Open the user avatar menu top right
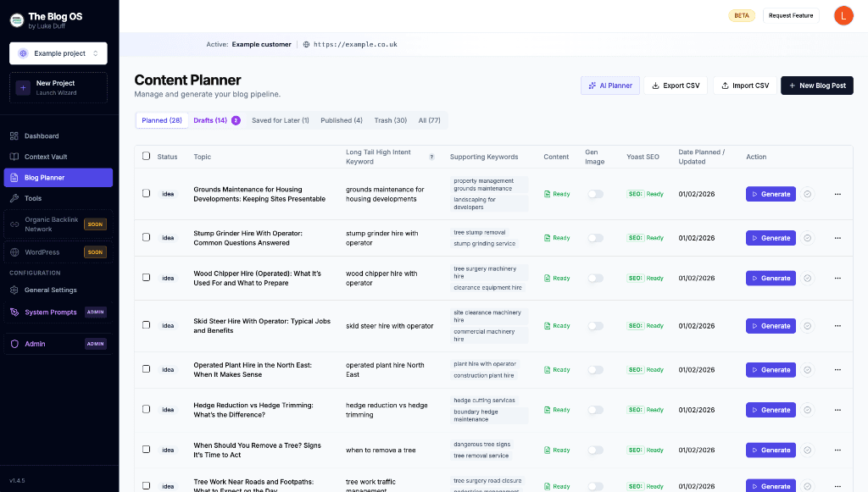868x492 pixels. [843, 15]
